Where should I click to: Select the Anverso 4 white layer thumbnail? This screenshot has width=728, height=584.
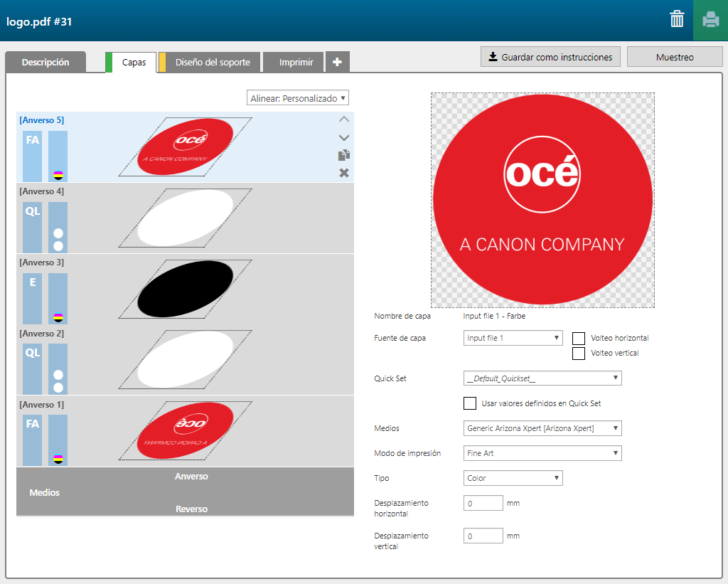click(186, 218)
